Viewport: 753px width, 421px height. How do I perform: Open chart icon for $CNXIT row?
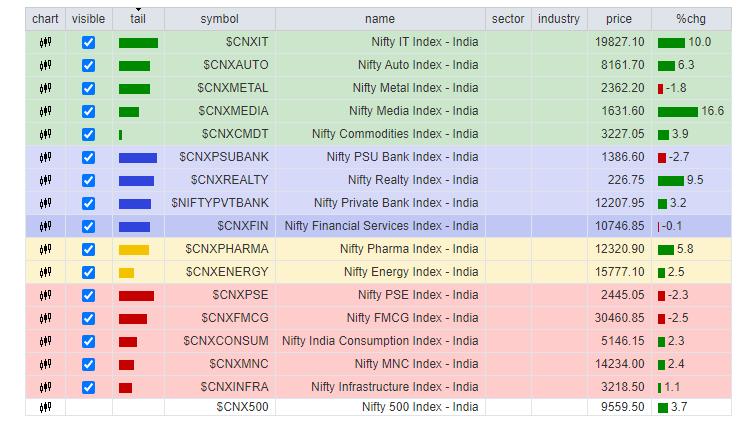click(x=45, y=43)
